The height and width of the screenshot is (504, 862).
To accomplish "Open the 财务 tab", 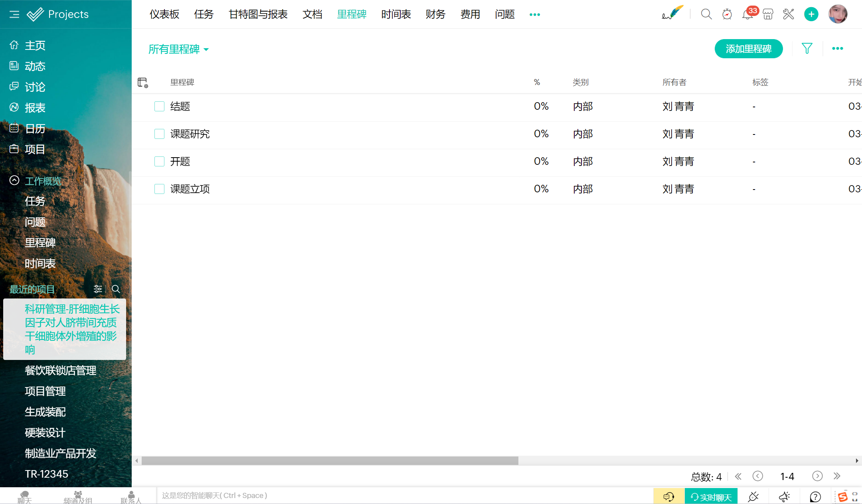I will [435, 14].
